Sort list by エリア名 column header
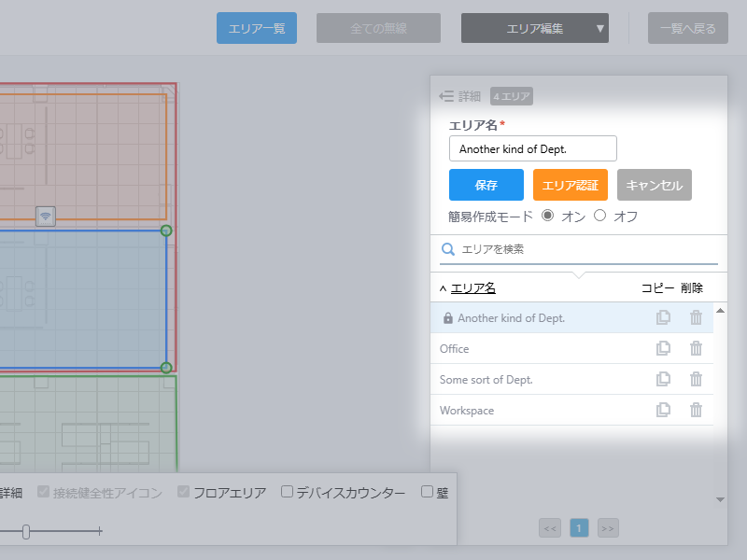 [x=473, y=288]
